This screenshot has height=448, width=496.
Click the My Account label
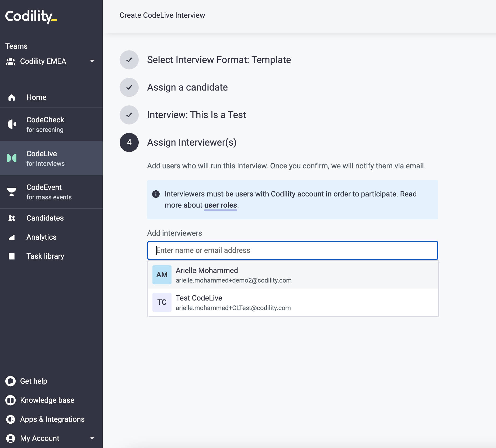[40, 438]
